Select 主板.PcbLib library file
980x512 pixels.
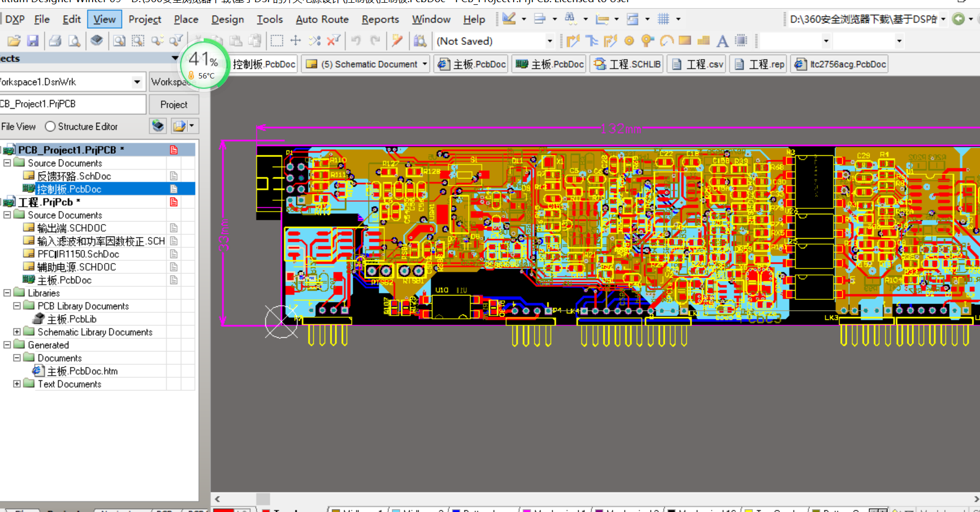pos(72,319)
